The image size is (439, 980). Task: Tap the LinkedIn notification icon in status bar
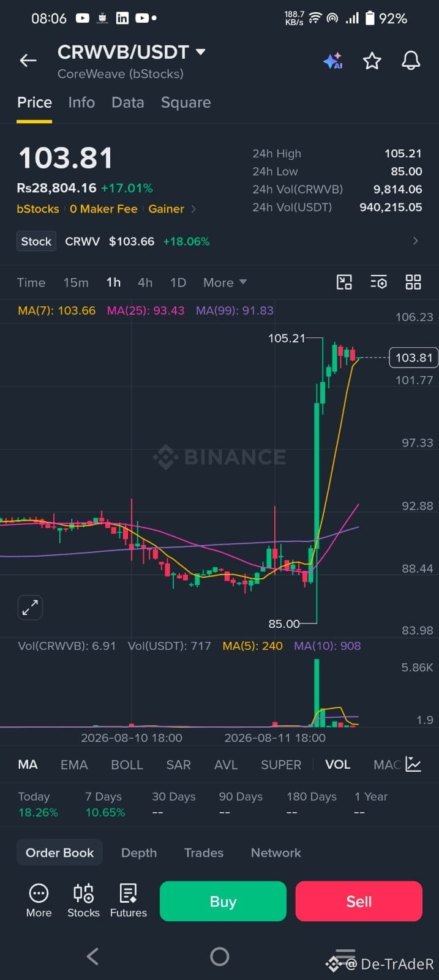coord(122,18)
